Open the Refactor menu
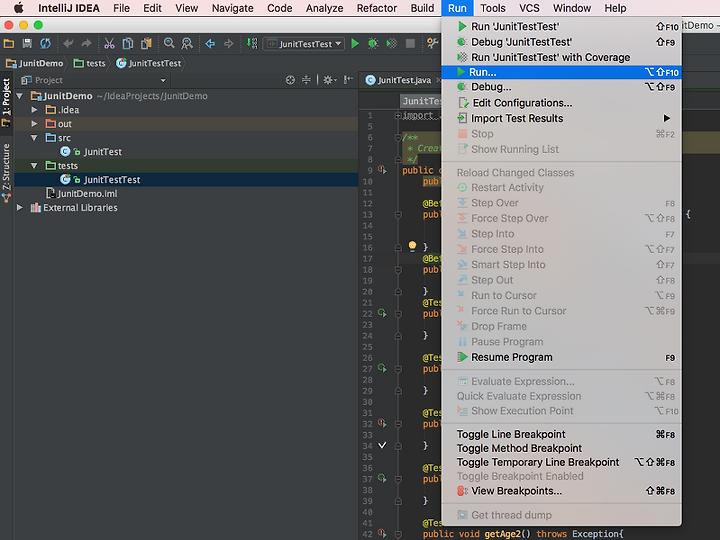The height and width of the screenshot is (540, 720). click(x=377, y=8)
